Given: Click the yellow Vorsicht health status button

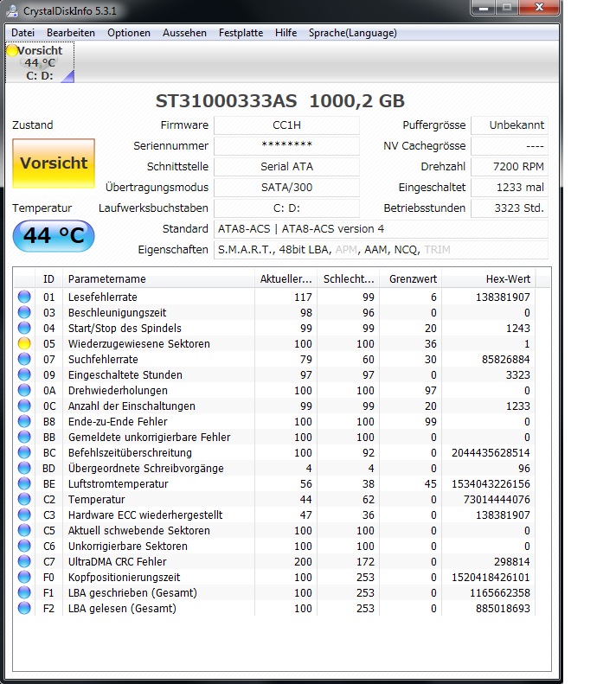Looking at the screenshot, I should click(54, 163).
